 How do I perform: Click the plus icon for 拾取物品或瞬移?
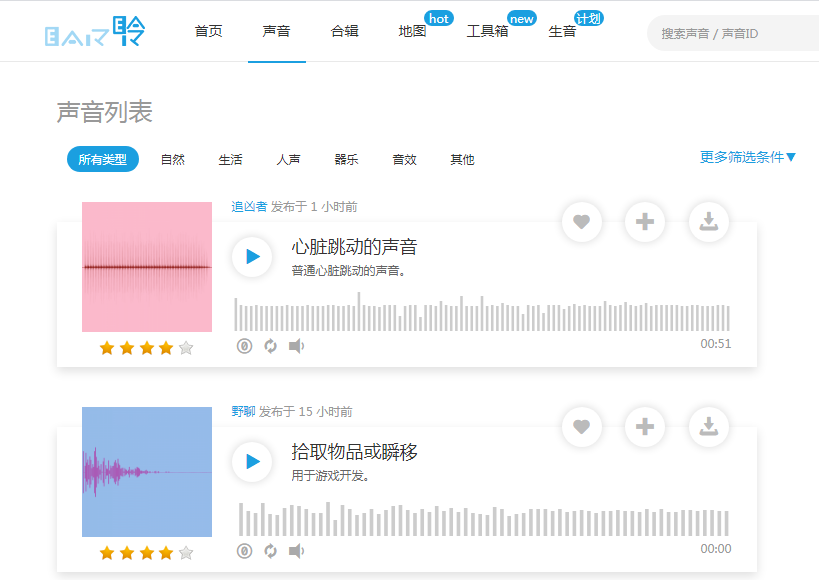click(645, 427)
